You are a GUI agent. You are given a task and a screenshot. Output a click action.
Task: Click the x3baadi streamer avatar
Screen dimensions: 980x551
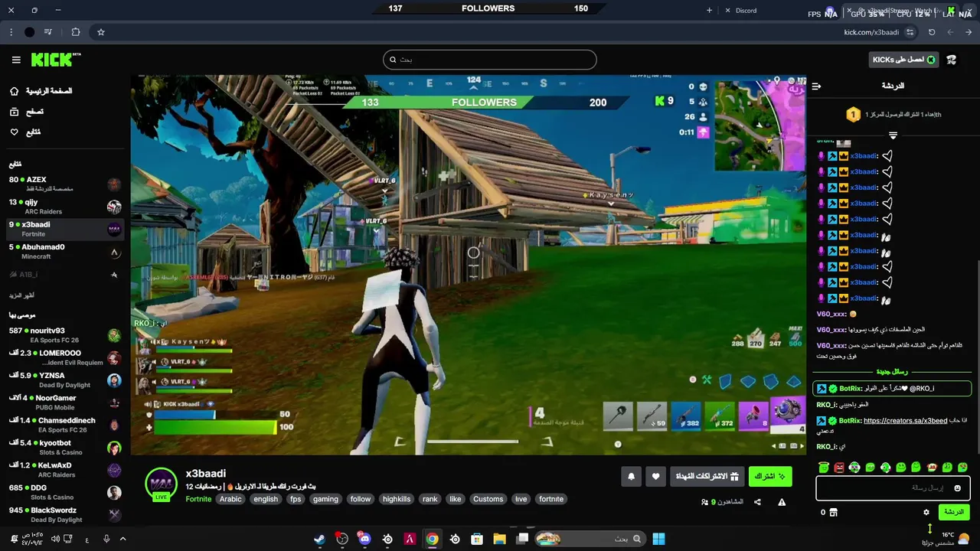[161, 484]
